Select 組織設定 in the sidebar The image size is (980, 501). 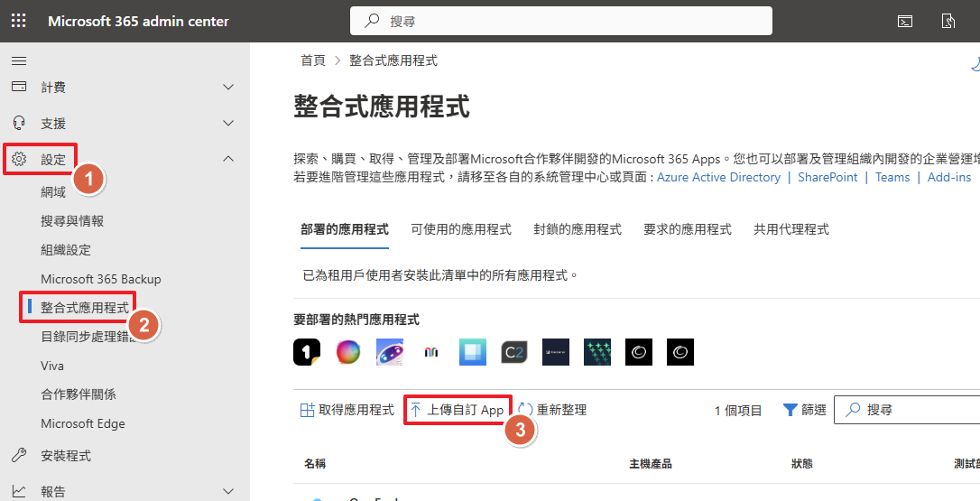point(66,250)
